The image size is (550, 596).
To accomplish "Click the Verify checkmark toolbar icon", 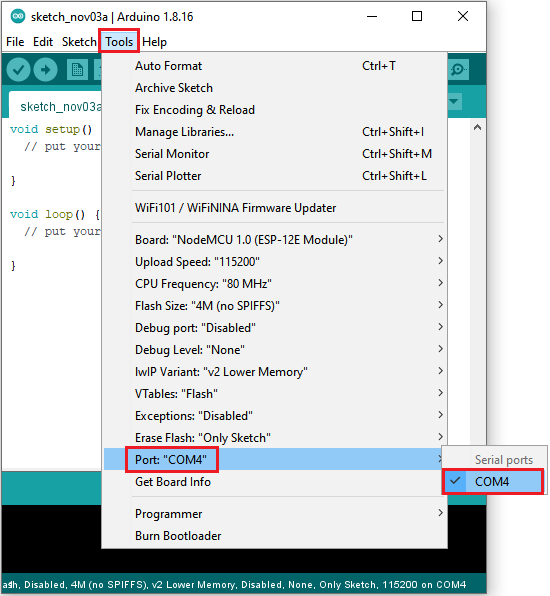I will click(x=18, y=70).
